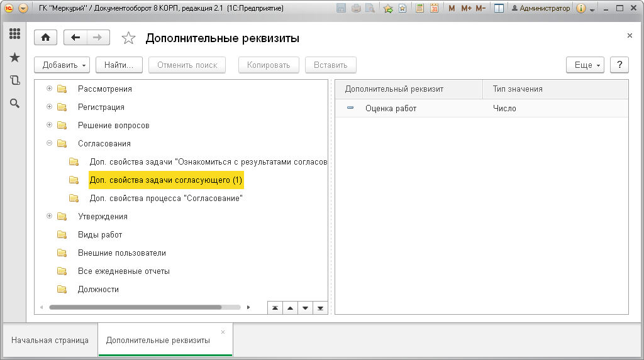Click the Число value type cell
Image resolution: width=644 pixels, height=360 pixels.
[504, 108]
